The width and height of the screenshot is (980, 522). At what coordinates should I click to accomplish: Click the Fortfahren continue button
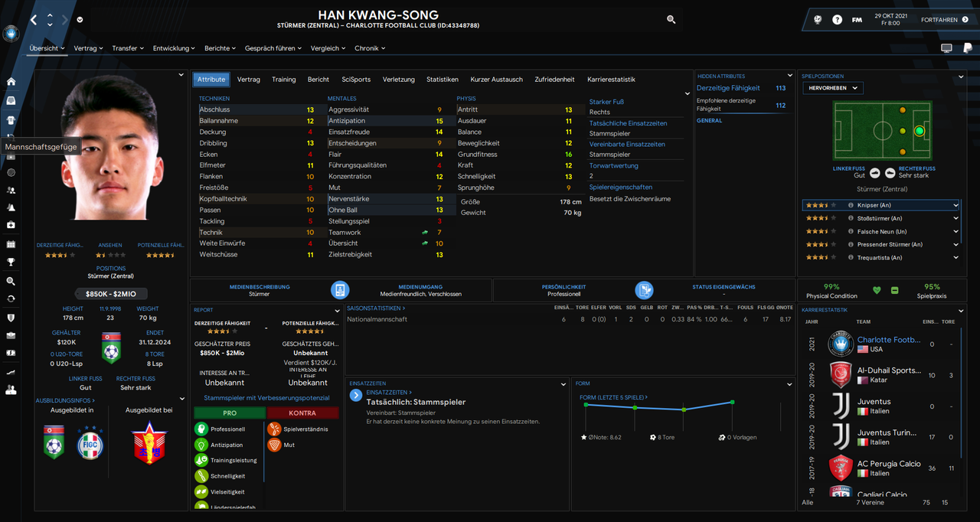[x=944, y=20]
